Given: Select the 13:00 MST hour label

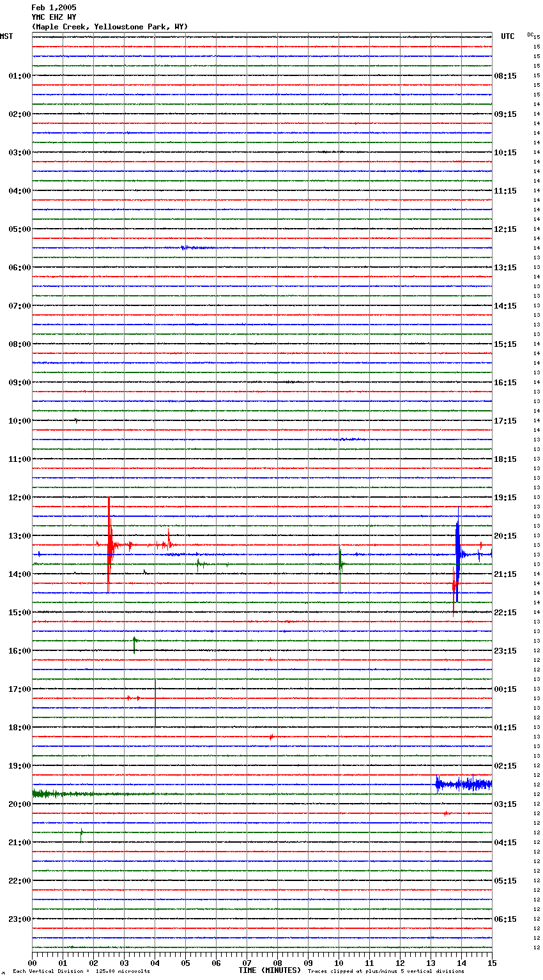Looking at the screenshot, I should (x=20, y=536).
